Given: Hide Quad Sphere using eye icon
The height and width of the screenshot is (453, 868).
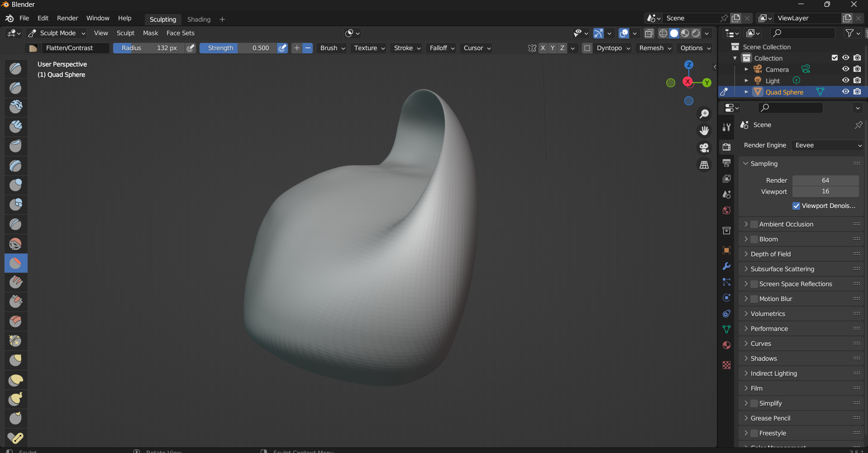Looking at the screenshot, I should pos(845,92).
